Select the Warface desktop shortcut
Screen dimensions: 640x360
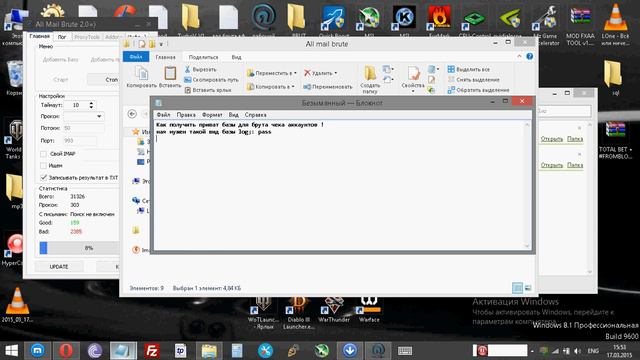[x=369, y=311]
